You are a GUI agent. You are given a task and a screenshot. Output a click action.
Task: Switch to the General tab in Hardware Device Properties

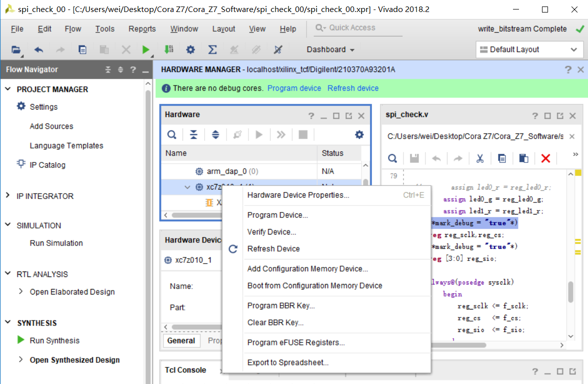[181, 340]
